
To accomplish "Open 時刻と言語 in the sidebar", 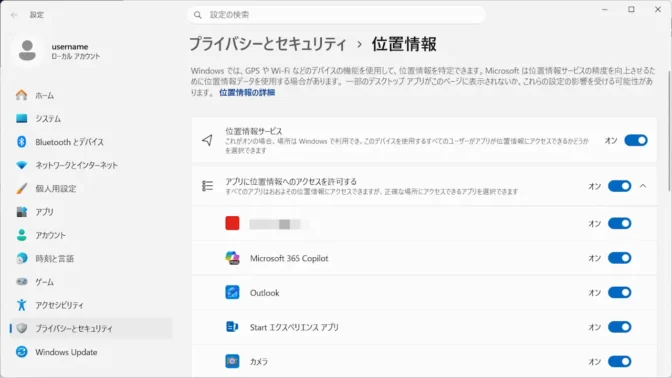I will coord(90,258).
